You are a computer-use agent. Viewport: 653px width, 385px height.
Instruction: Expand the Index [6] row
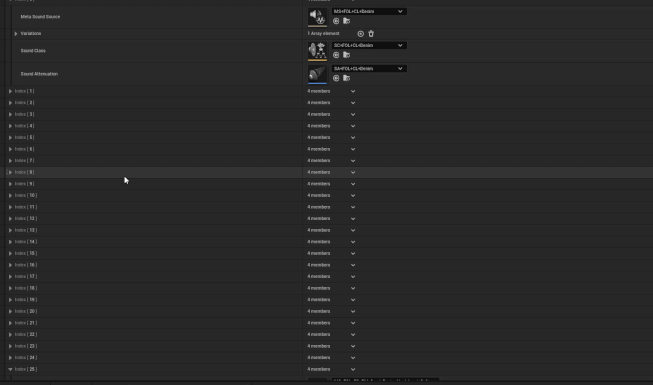point(10,149)
